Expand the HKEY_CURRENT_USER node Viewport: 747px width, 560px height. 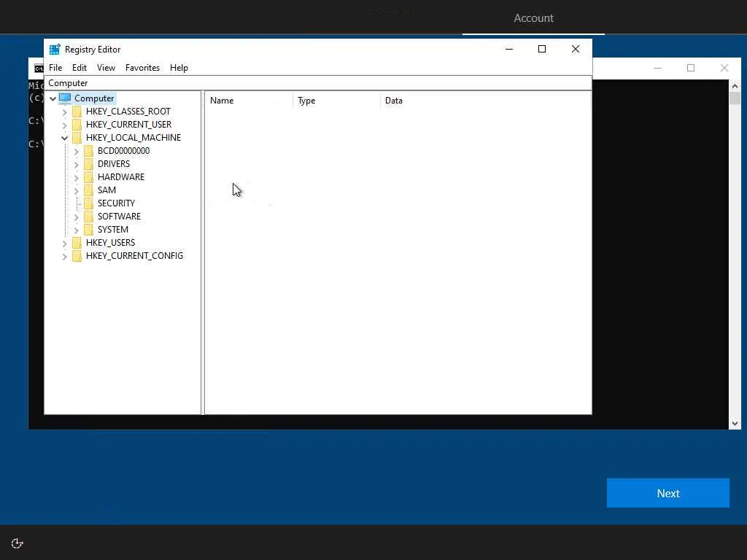coord(64,125)
